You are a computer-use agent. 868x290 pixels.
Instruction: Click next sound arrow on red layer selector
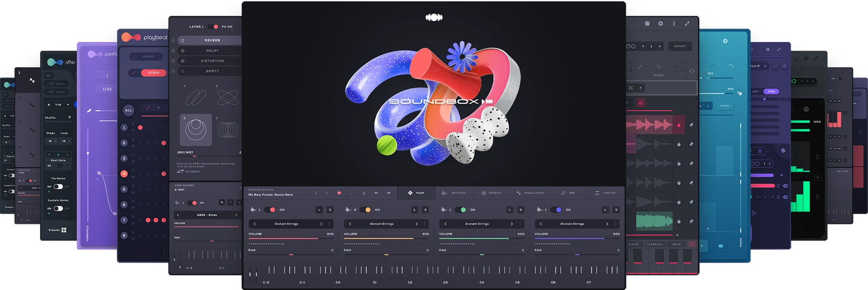click(x=321, y=224)
